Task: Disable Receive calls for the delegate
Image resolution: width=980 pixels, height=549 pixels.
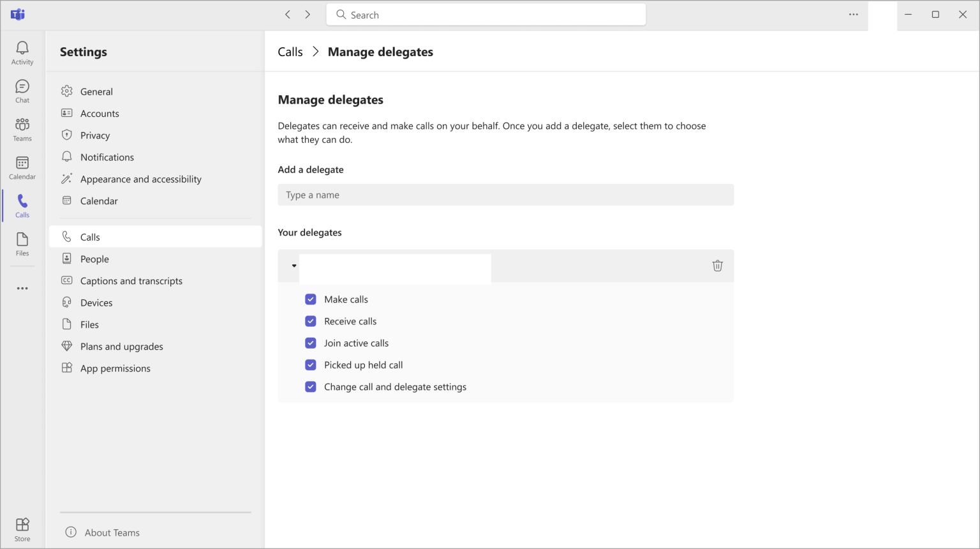Action: 311,321
